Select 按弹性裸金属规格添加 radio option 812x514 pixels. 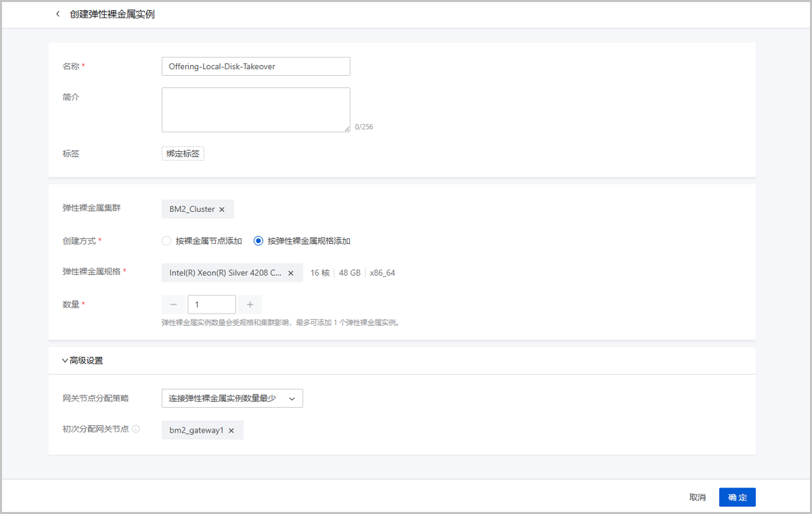click(258, 241)
